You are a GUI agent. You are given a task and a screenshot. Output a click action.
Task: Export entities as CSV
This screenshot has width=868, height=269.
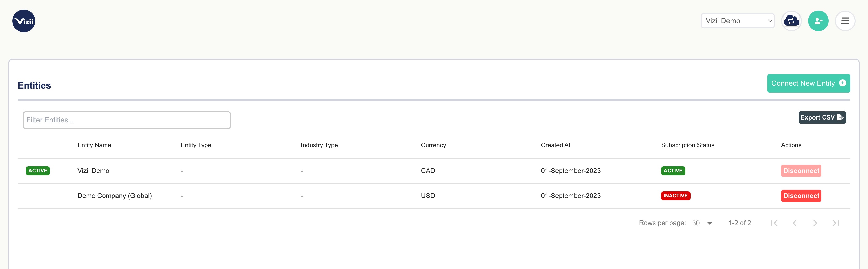point(822,117)
